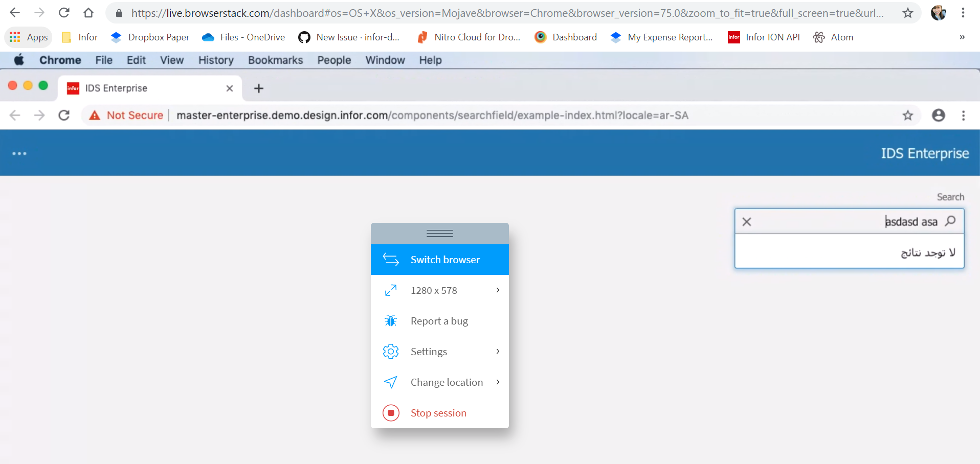Click the Arabic no-results list entry
The image size is (980, 464).
pyautogui.click(x=850, y=252)
